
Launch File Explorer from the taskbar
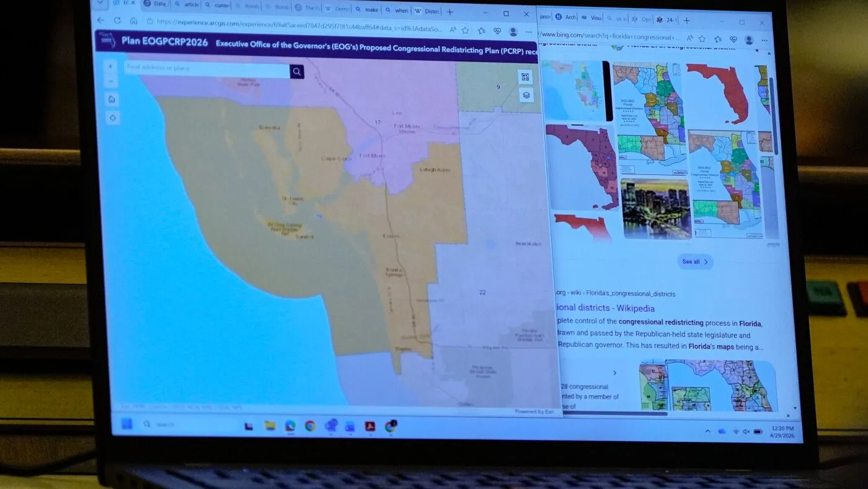[x=270, y=426]
